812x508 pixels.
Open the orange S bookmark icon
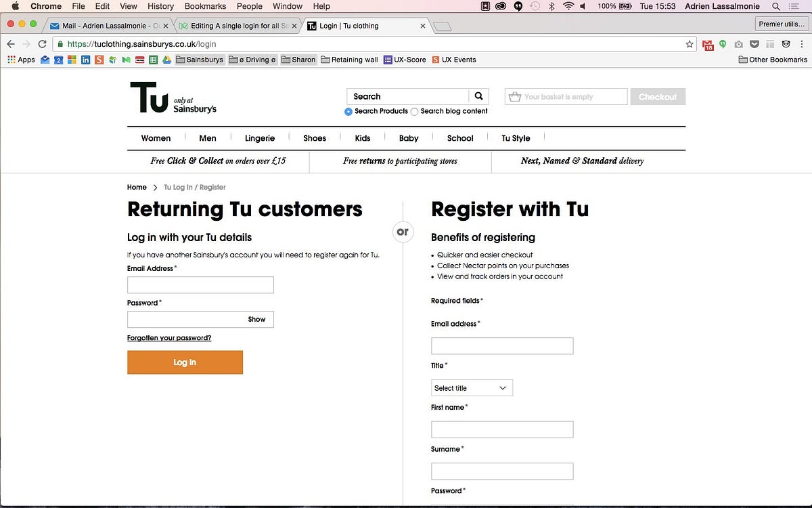99,60
